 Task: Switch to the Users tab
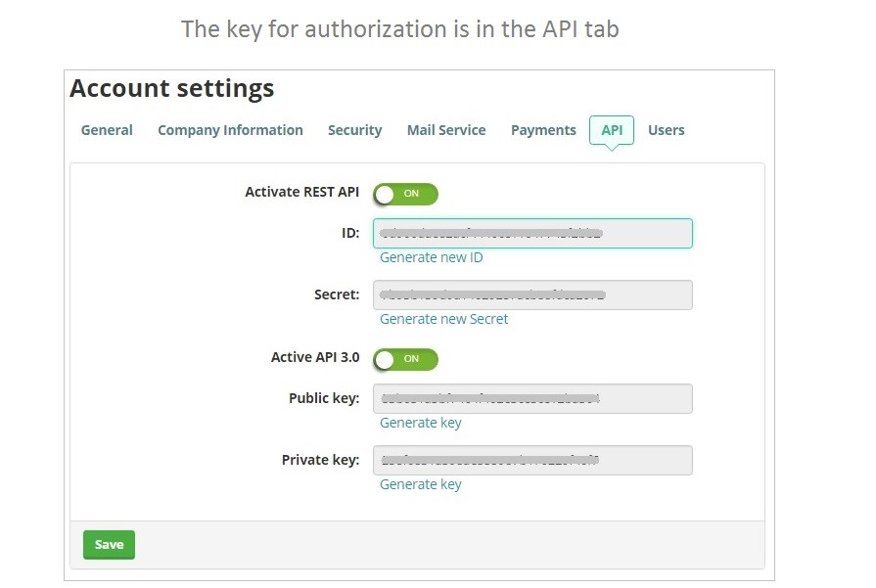point(667,130)
